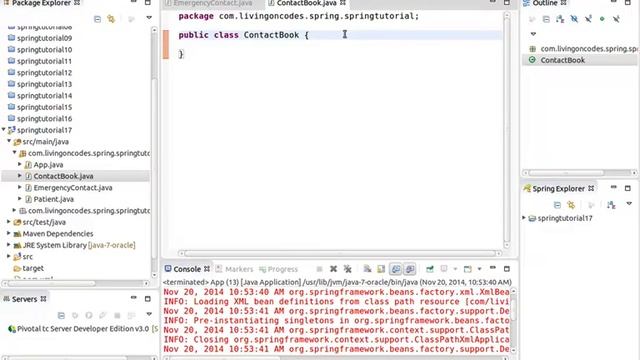This screenshot has width=640, height=360.
Task: Expand JRE System Library node
Action: 9,244
